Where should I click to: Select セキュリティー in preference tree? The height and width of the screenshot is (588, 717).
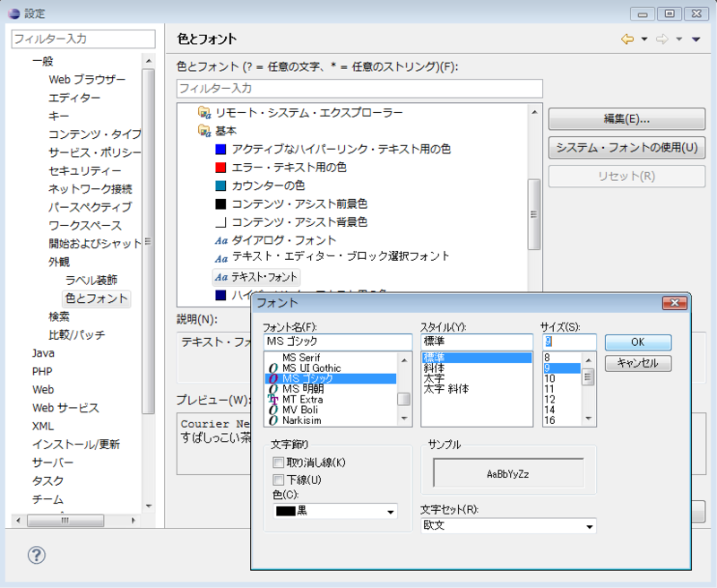(84, 171)
